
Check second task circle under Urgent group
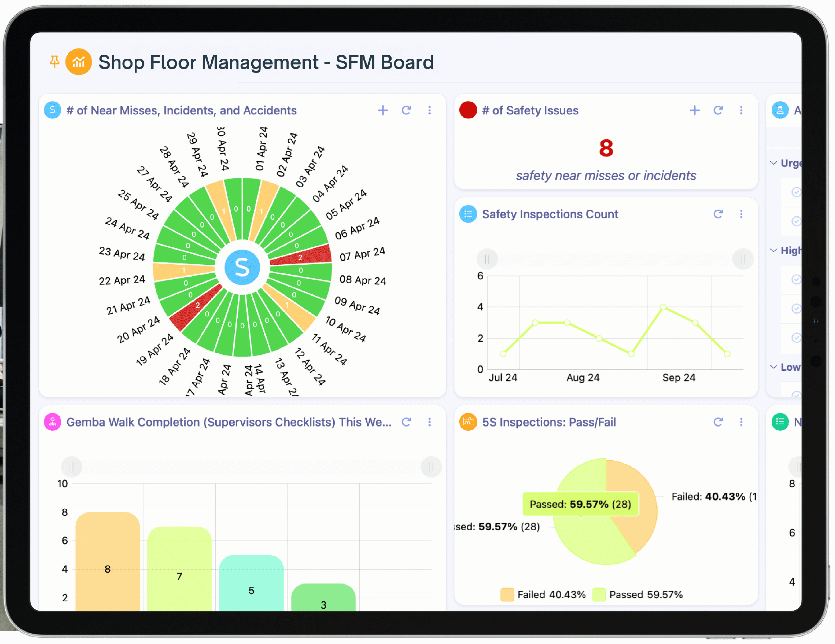(x=796, y=221)
